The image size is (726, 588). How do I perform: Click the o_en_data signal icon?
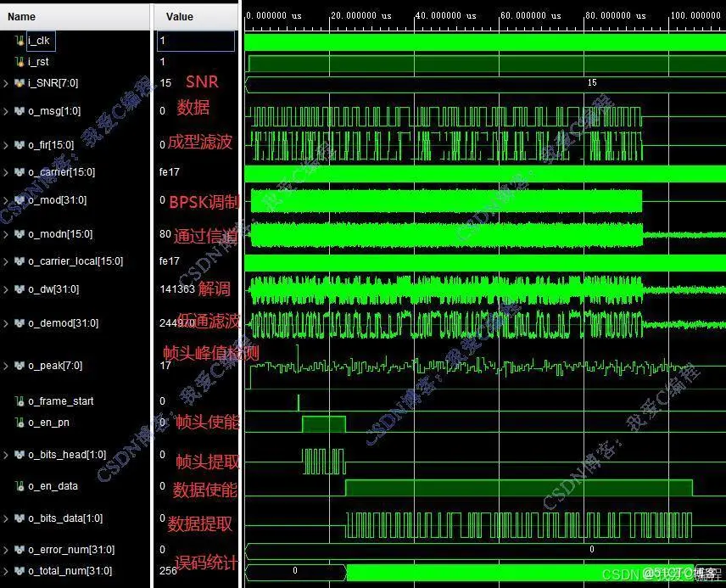click(20, 486)
